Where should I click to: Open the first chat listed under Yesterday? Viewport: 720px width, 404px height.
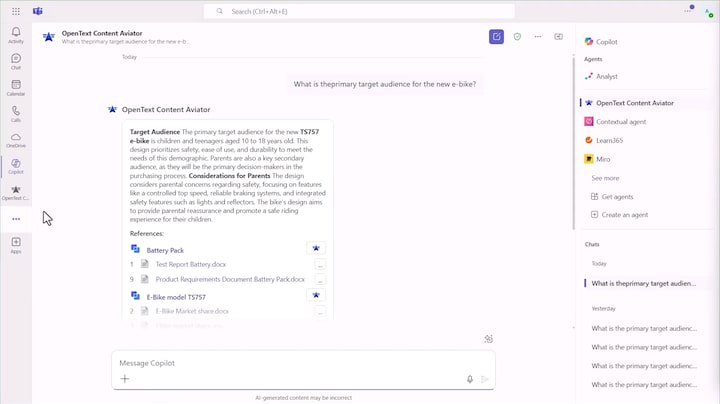644,329
